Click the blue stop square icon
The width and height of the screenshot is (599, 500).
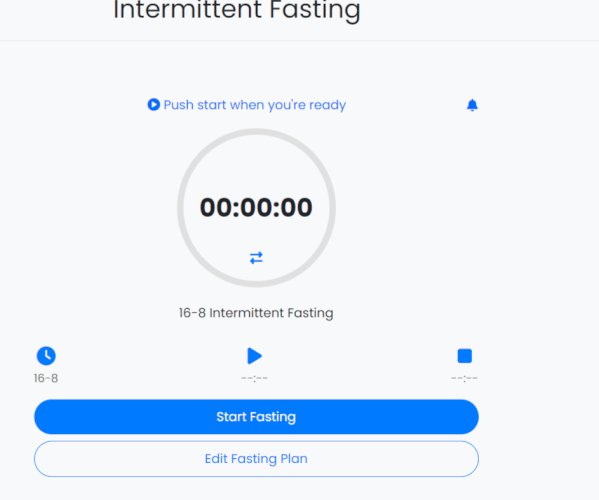point(465,356)
